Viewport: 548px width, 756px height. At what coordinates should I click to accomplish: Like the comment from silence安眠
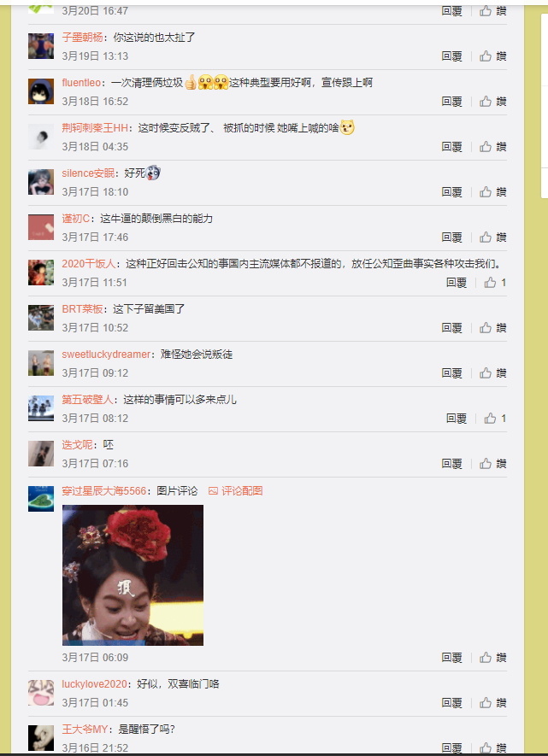[x=492, y=192]
